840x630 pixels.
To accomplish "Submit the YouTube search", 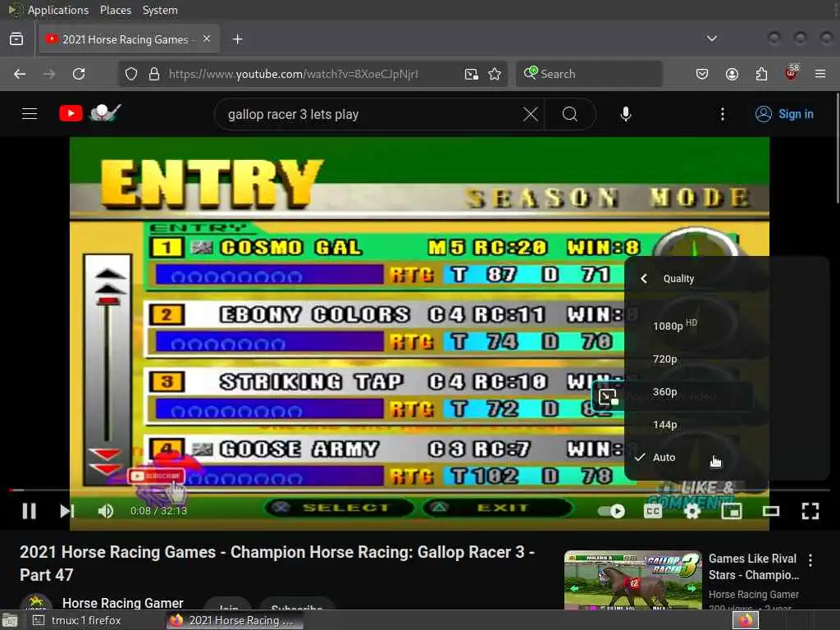I will [x=570, y=113].
